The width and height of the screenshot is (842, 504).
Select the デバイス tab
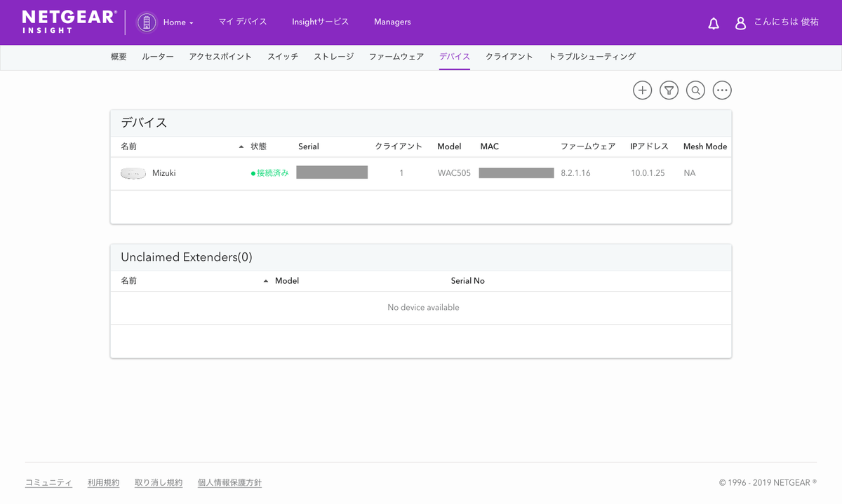[x=455, y=57]
